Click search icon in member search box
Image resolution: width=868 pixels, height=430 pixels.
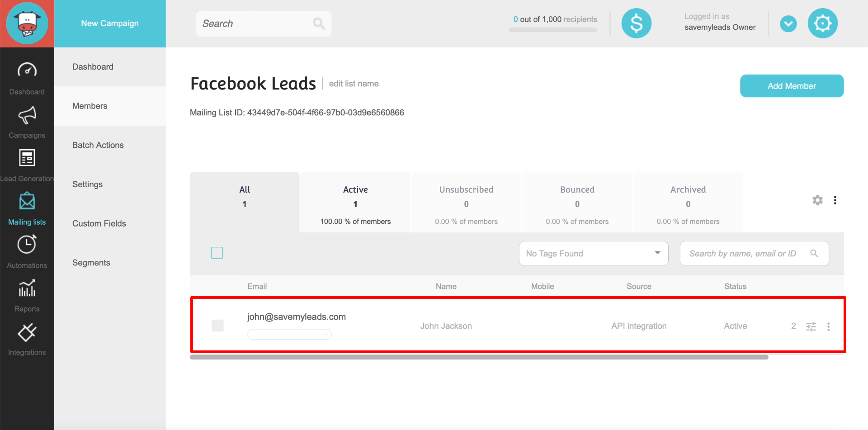click(814, 253)
